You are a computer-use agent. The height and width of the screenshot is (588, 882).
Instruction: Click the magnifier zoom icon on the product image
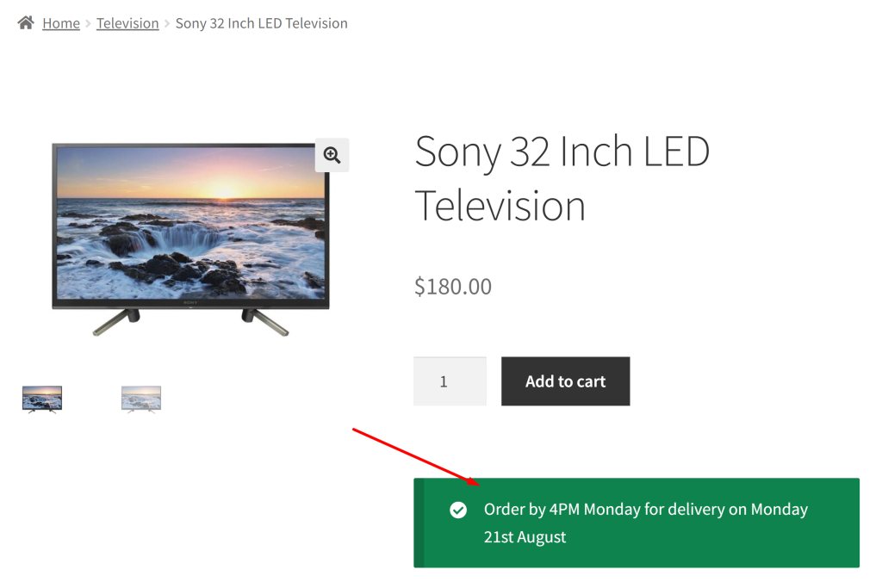[332, 155]
